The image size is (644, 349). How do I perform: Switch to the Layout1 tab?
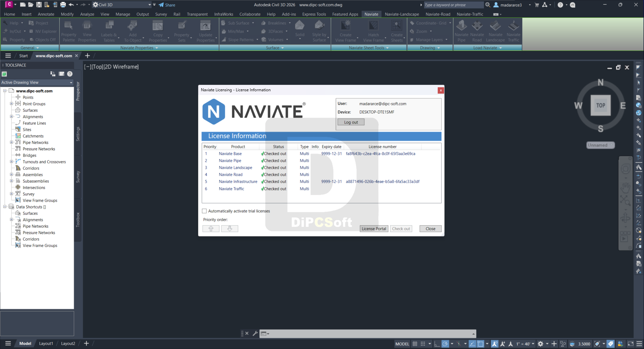pyautogui.click(x=46, y=343)
